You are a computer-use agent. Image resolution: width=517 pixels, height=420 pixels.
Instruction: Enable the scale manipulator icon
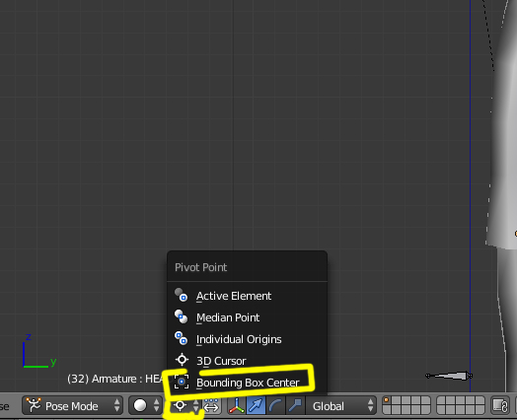click(295, 405)
